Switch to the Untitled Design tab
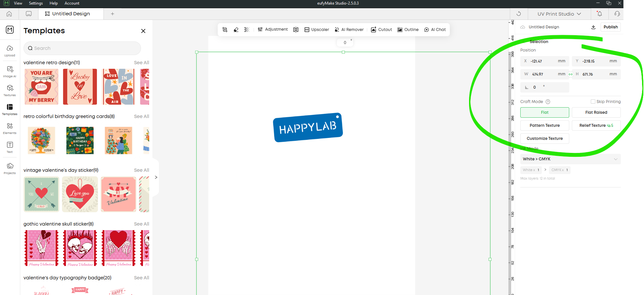This screenshot has width=644, height=295. 71,14
